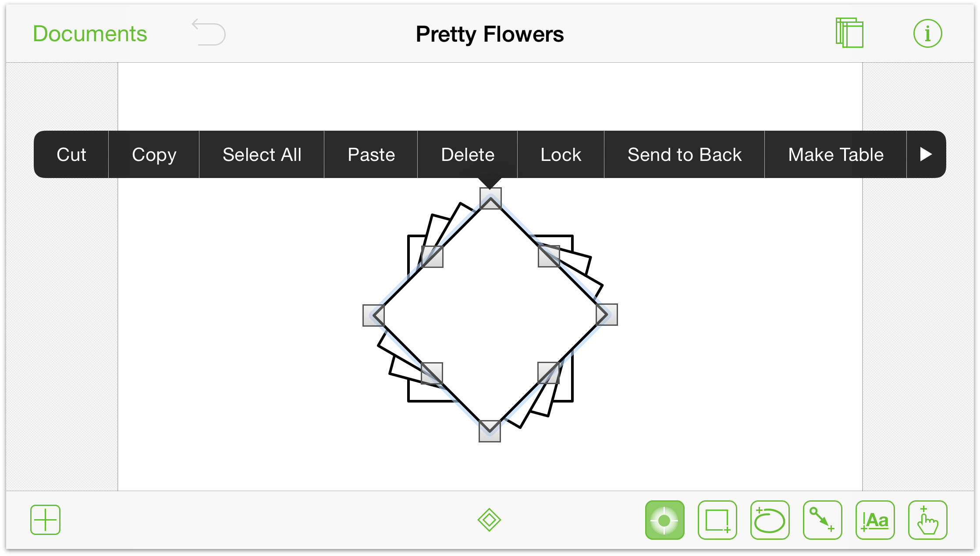Activate the Rectangle shape tool

pyautogui.click(x=717, y=520)
